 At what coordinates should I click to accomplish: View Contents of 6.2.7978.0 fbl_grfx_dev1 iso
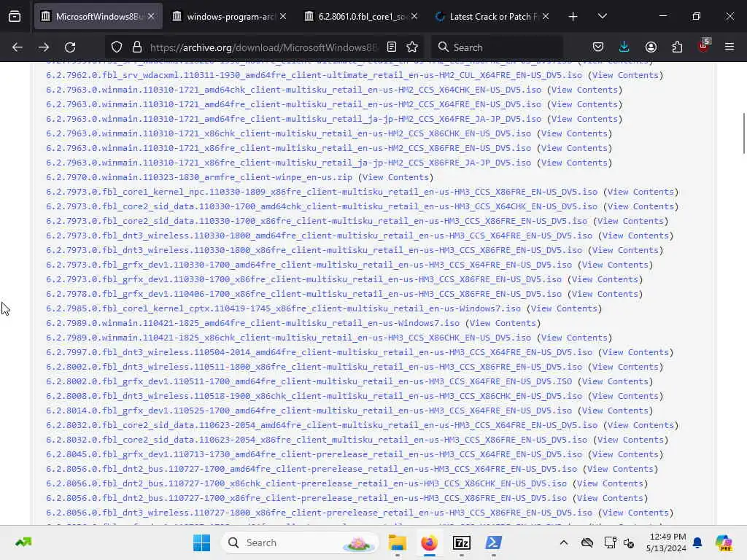(x=605, y=294)
